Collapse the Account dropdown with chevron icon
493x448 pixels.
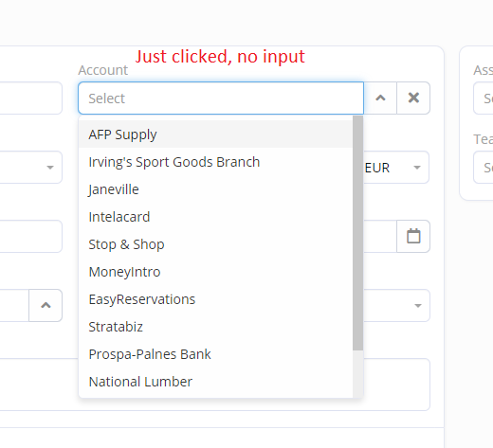[x=380, y=98]
